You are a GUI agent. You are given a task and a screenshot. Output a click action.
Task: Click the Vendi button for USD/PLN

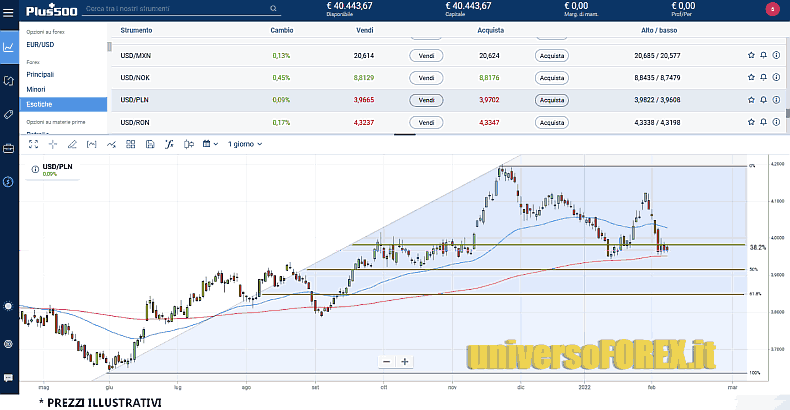[426, 100]
